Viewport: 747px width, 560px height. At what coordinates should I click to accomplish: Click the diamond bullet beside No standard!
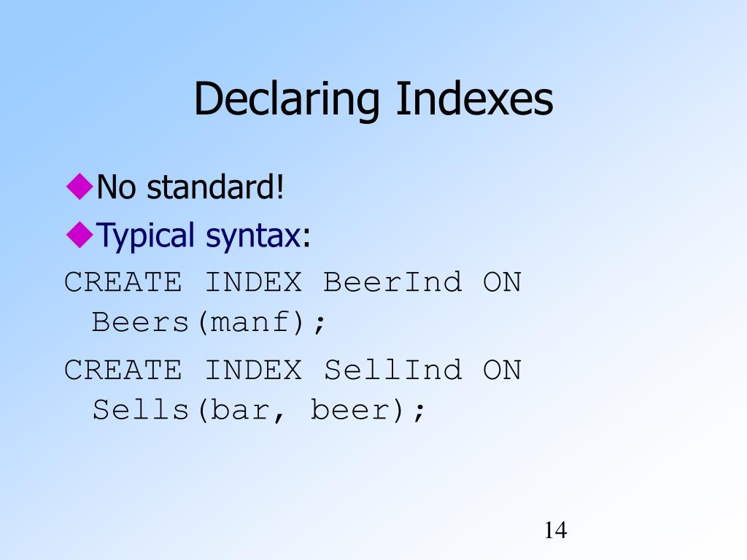point(79,186)
